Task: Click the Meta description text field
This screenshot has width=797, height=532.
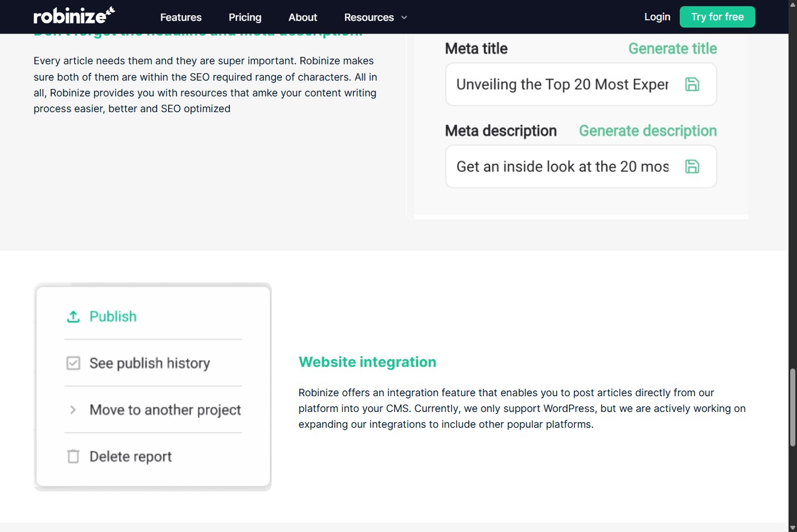Action: click(581, 166)
